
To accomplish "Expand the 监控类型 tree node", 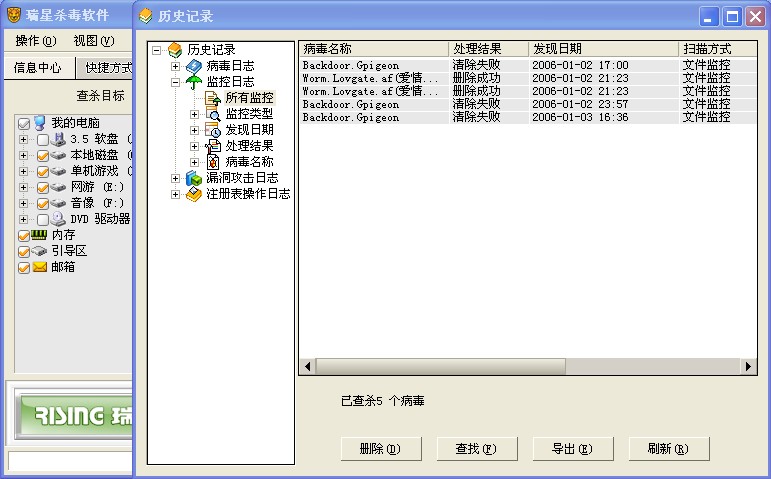I will tap(194, 114).
